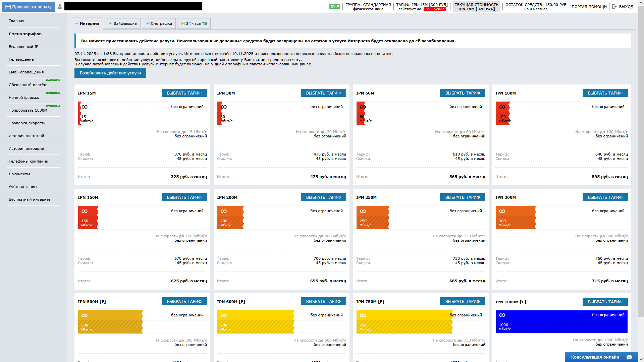Click the infinity icon on IPN 500M bar
The image size is (644, 362).
click(85, 315)
